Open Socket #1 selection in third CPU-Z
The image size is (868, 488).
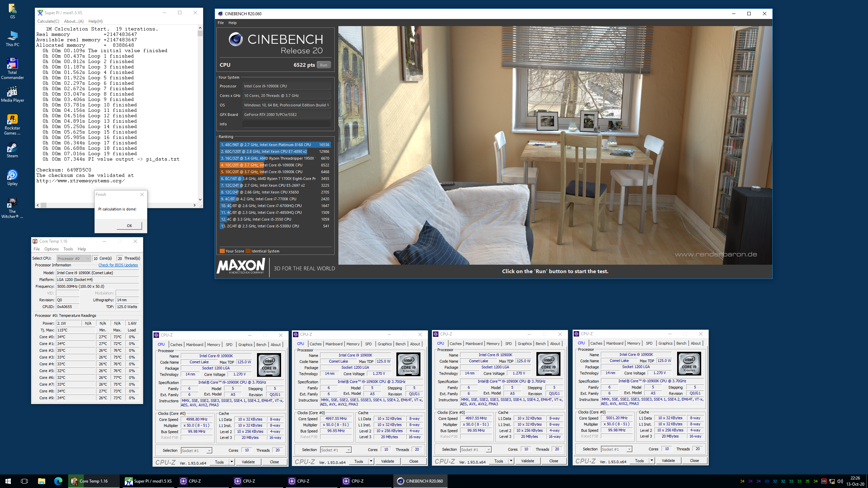point(476,449)
